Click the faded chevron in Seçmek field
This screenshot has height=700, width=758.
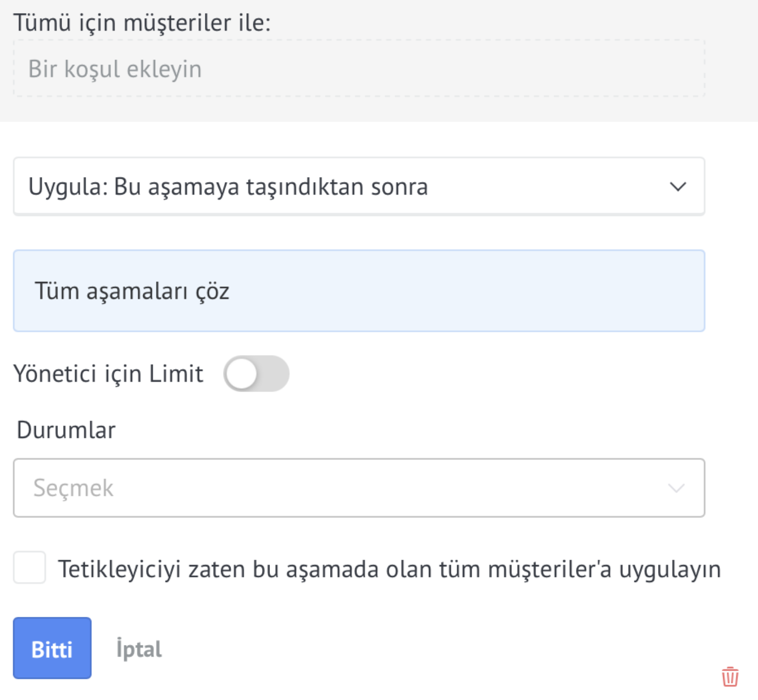676,488
